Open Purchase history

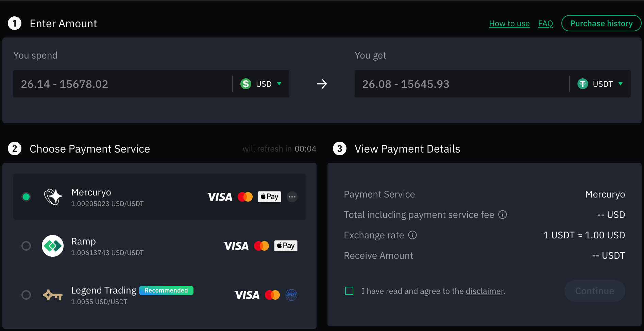(x=601, y=23)
